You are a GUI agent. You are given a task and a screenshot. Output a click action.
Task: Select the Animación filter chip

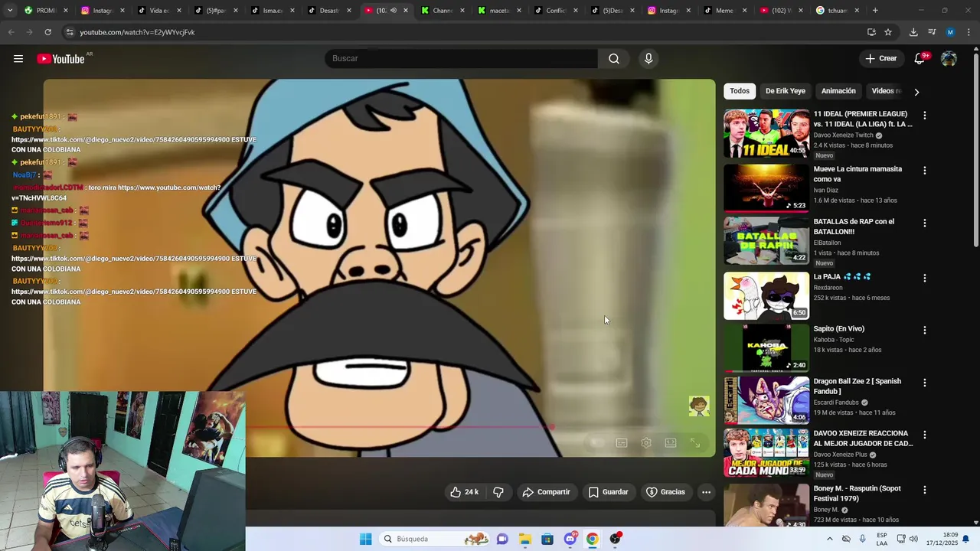click(x=838, y=91)
